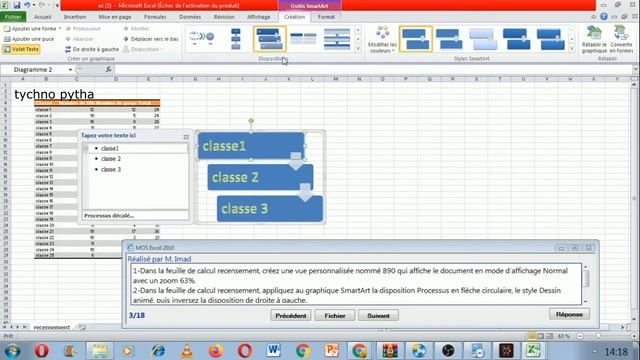Screen dimensions: 640x360
Task: Toggle the Volet Texte pane button
Action: click(x=21, y=49)
